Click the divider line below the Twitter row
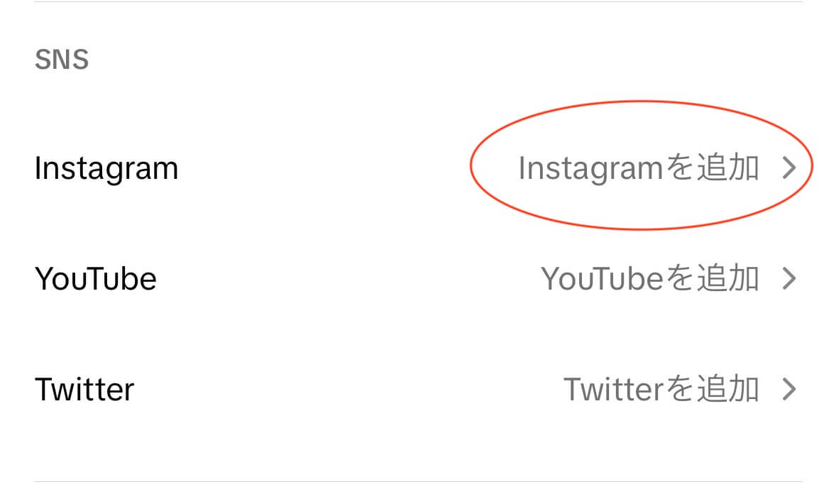 coord(409,480)
